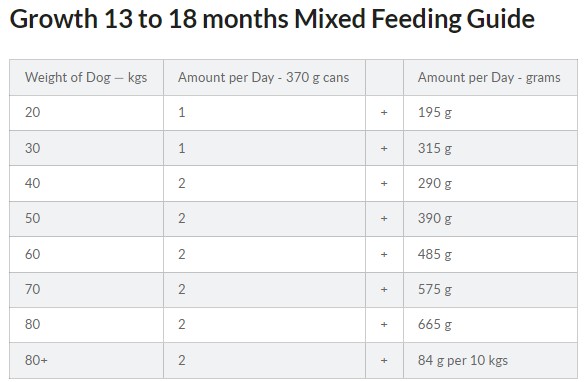This screenshot has width=586, height=382.
Task: Select the 485 g amount cell
Action: pyautogui.click(x=490, y=254)
